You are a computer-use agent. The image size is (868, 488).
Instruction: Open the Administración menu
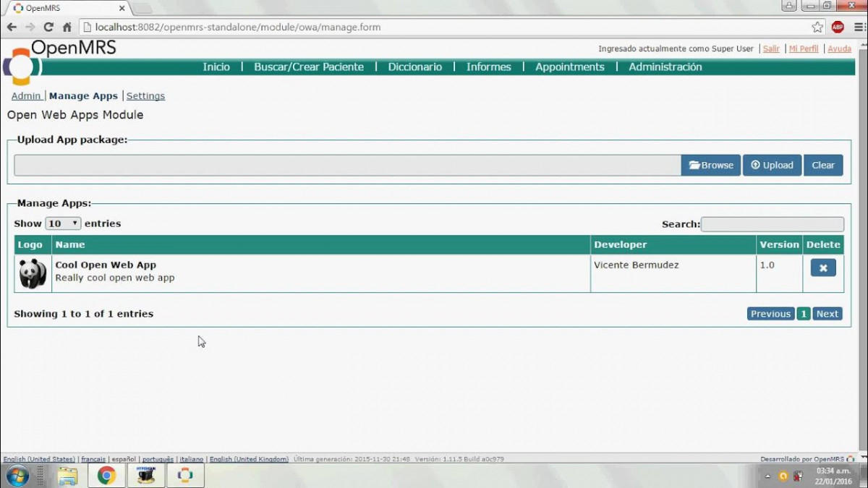click(665, 67)
